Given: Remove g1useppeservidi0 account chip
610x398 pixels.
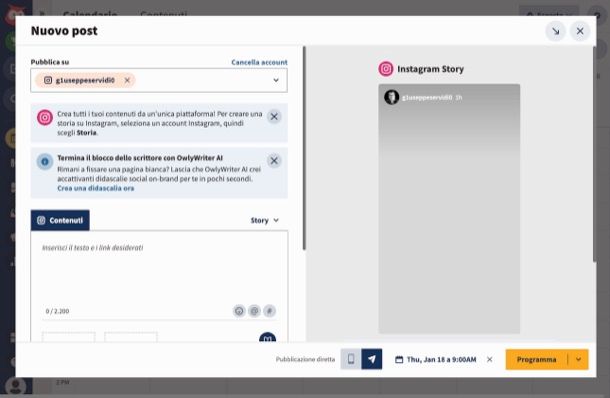Looking at the screenshot, I should pyautogui.click(x=127, y=80).
